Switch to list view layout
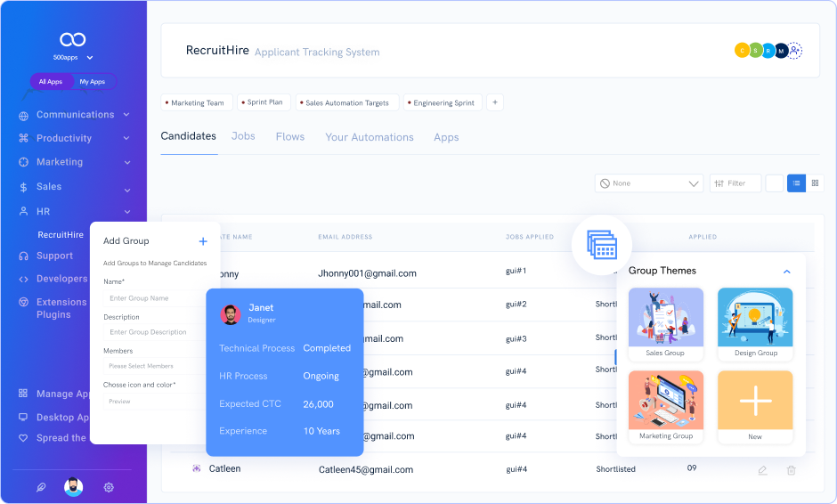The width and height of the screenshot is (837, 504). 796,183
